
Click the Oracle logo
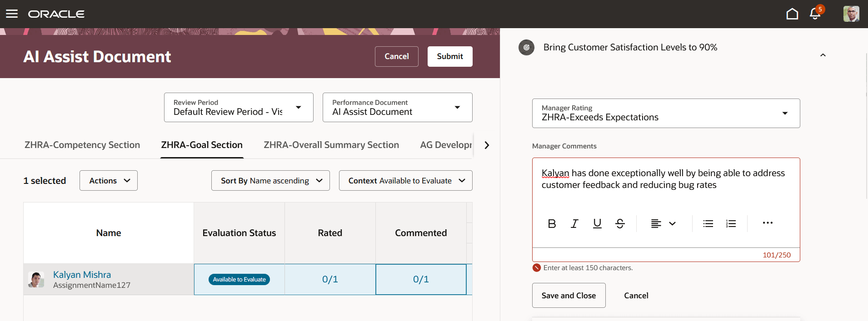tap(56, 14)
